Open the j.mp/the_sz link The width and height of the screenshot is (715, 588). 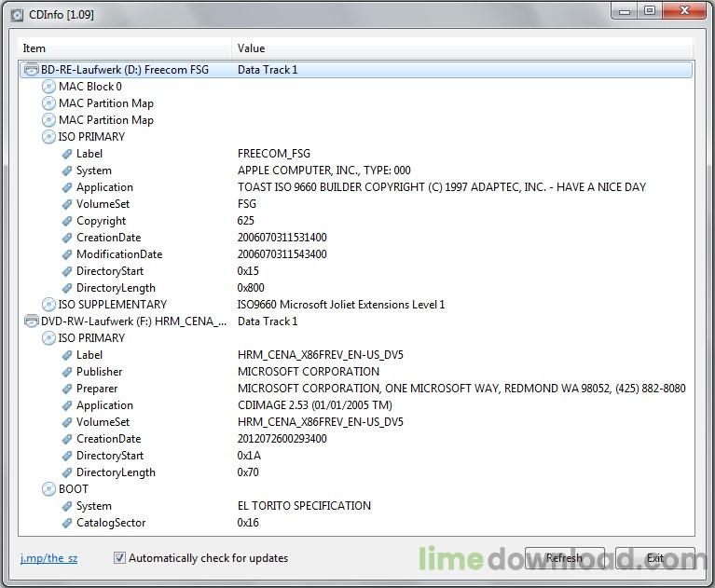48,558
